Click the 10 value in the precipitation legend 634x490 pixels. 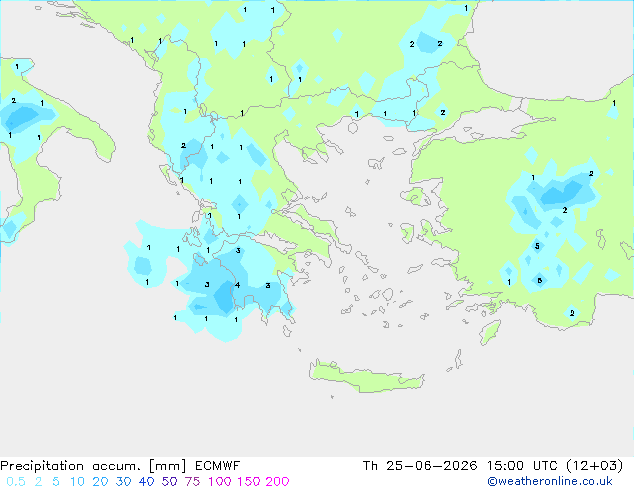77,482
